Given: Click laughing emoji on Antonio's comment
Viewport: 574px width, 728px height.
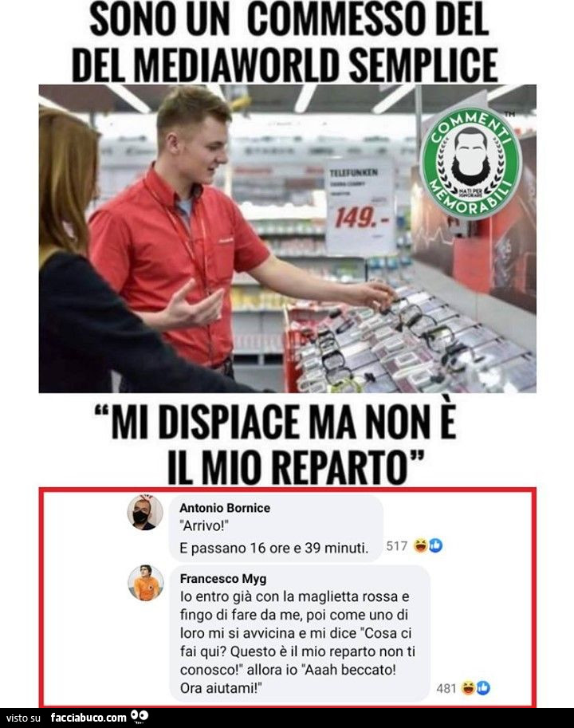Looking at the screenshot, I should coord(420,545).
